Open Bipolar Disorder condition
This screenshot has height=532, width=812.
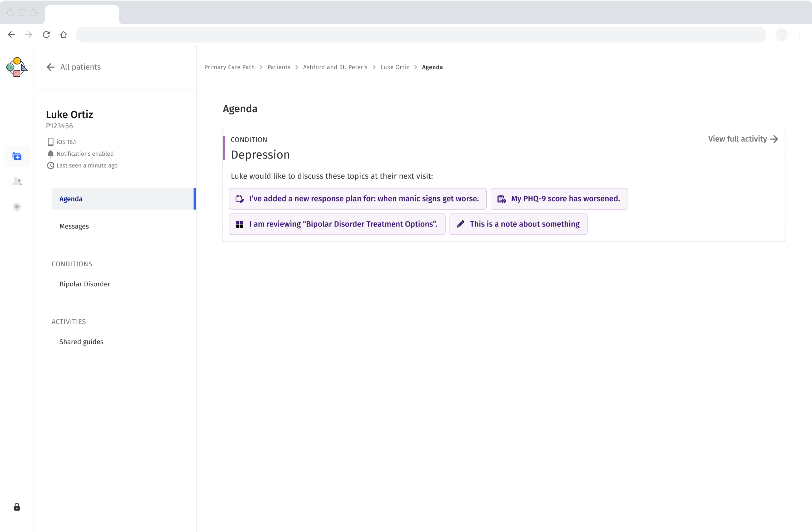pos(85,284)
